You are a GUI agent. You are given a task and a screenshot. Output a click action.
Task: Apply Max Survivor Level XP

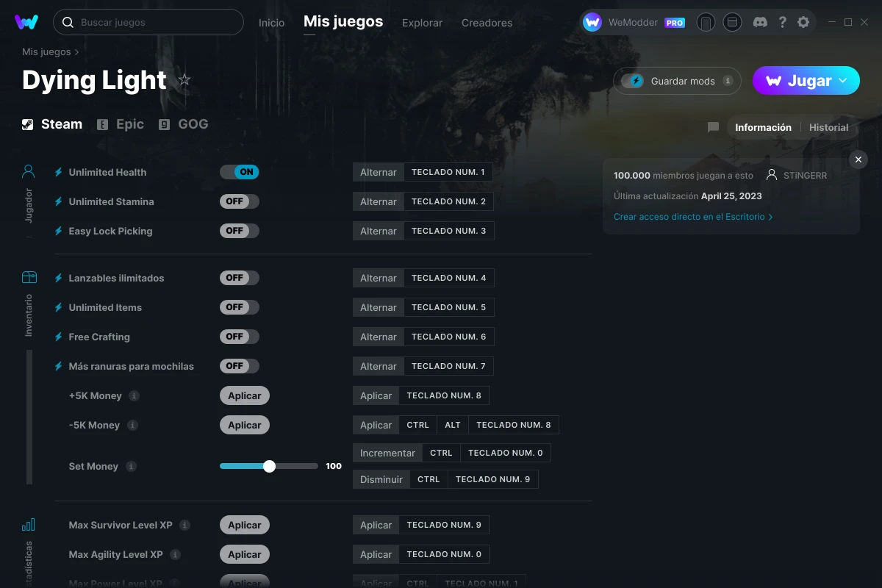pos(245,525)
